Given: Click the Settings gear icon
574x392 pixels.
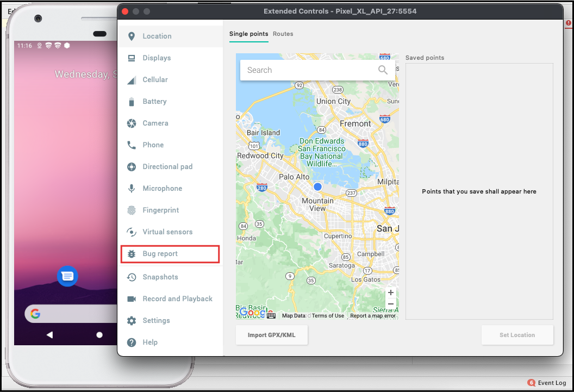Looking at the screenshot, I should click(x=132, y=321).
